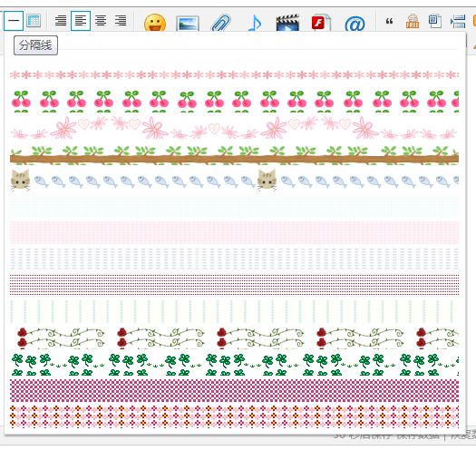This screenshot has height=450, width=476.
Task: Choose the pink flowers and hearts divider
Action: tap(234, 127)
